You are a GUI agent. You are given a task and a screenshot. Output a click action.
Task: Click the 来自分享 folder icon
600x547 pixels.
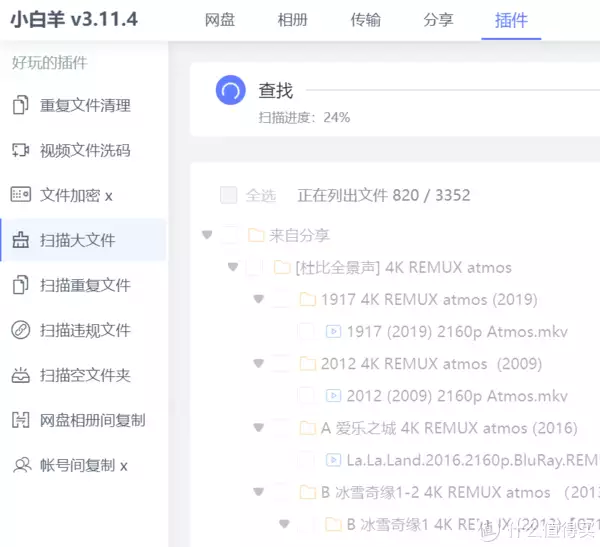click(x=256, y=235)
